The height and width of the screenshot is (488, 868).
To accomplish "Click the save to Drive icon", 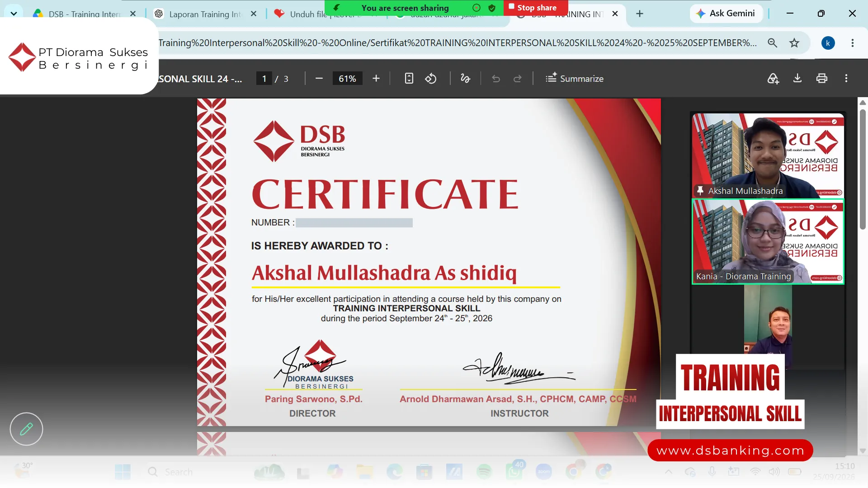I will [x=773, y=79].
